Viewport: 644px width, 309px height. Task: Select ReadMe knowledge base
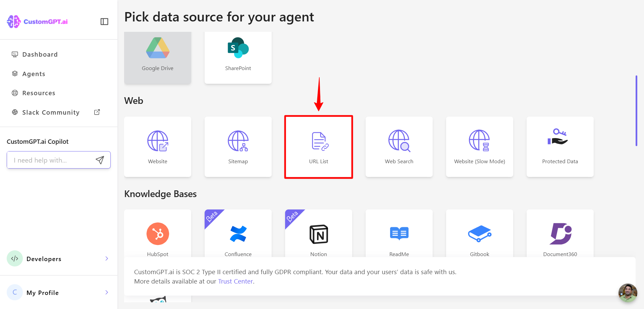pyautogui.click(x=399, y=234)
